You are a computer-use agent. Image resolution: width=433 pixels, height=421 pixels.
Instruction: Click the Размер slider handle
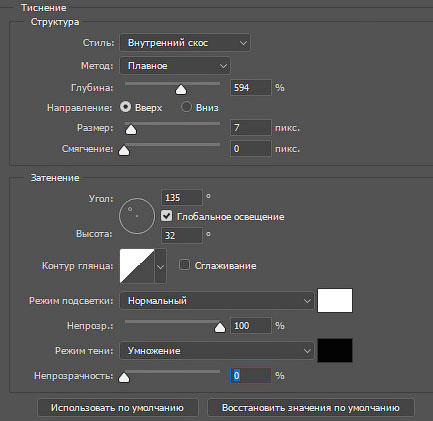point(131,129)
